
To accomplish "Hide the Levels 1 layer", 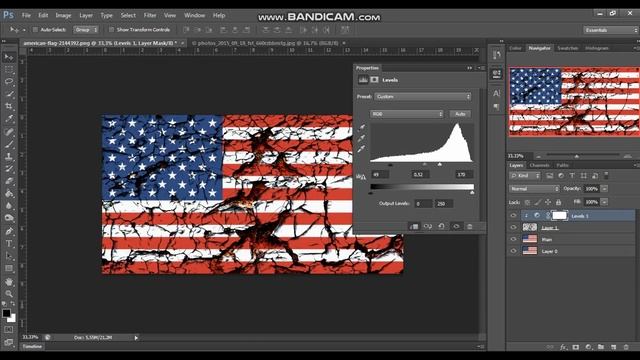I will [x=513, y=216].
